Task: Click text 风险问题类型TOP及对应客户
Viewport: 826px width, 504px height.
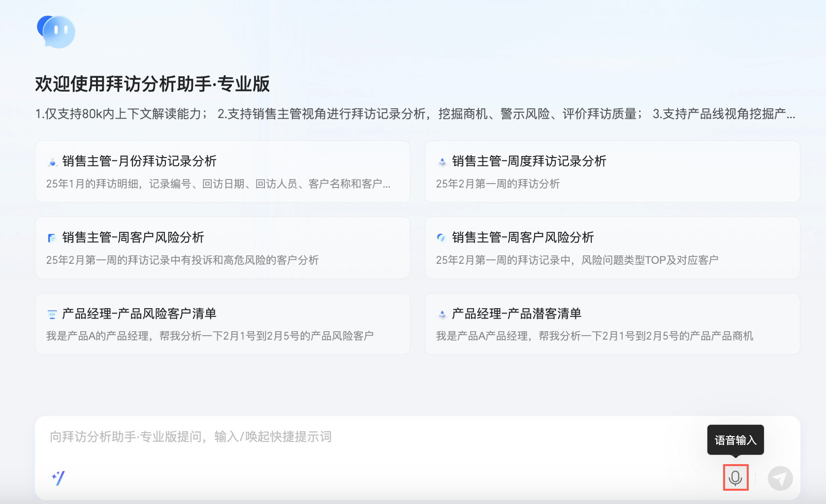Action: pos(650,260)
